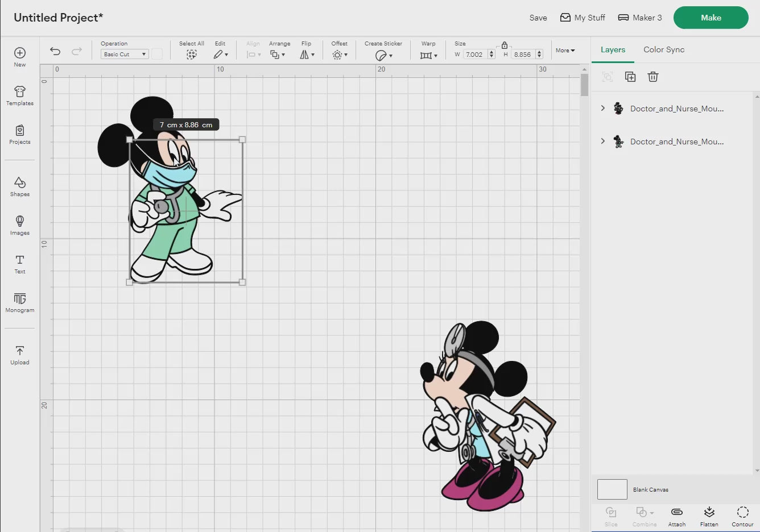Click the Upload icon
This screenshot has height=532, width=760.
point(20,351)
